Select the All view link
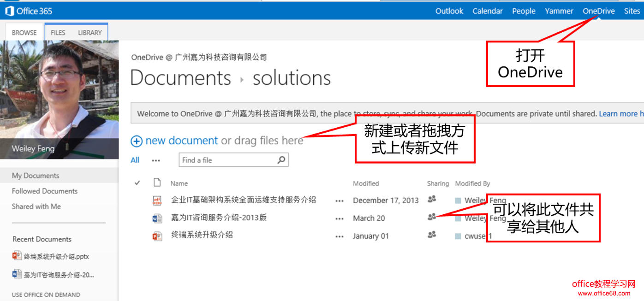644x301 pixels. [135, 160]
